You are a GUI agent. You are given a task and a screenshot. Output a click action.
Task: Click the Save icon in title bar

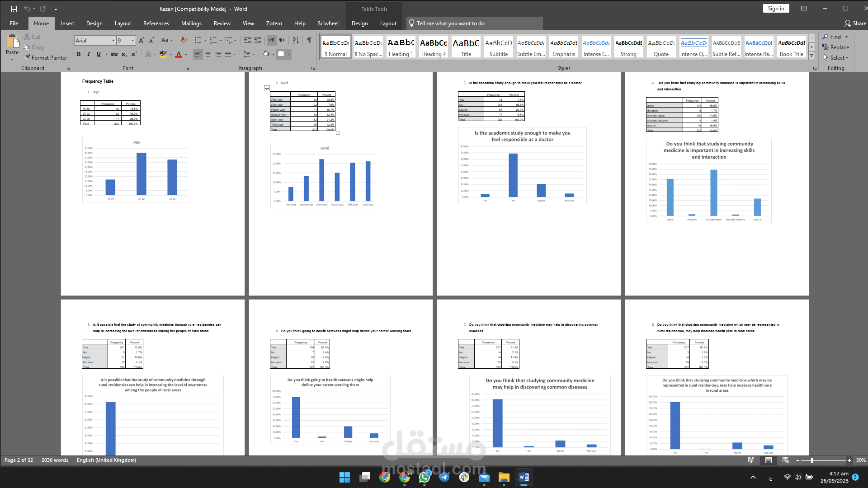14,9
